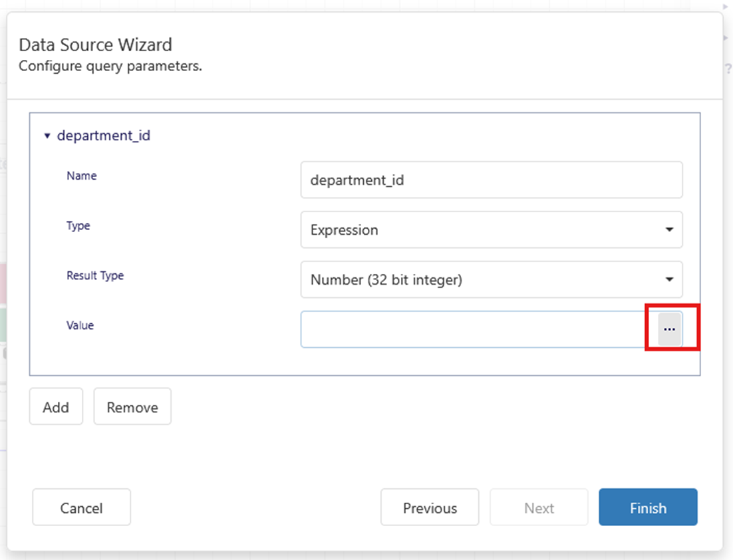Viewport: 733px width, 560px height.
Task: Open expression editor via ellipsis button
Action: [669, 329]
